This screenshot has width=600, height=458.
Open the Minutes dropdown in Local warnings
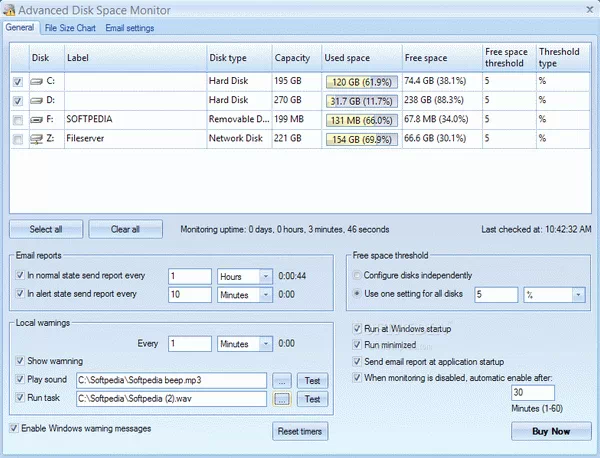tap(266, 344)
